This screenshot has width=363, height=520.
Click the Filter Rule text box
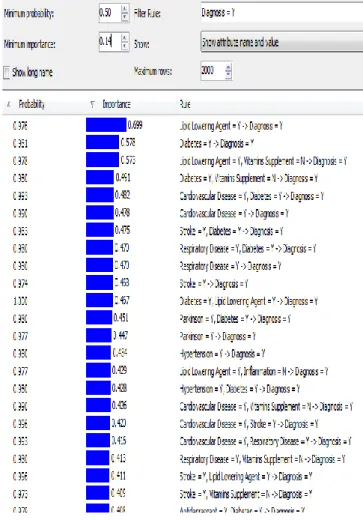[282, 13]
